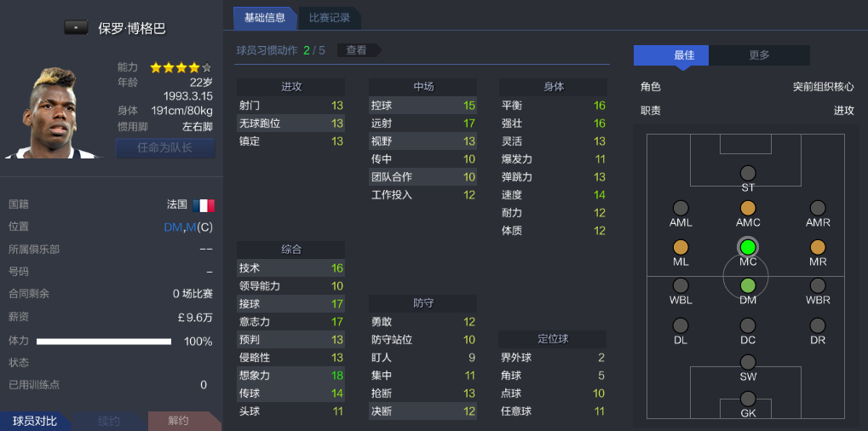Switch to the 比赛记录 tab

pos(330,17)
